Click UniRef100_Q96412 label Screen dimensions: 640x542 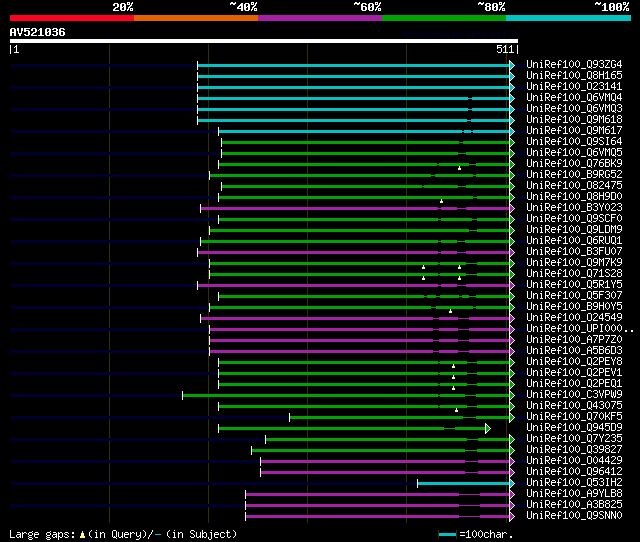(x=574, y=472)
